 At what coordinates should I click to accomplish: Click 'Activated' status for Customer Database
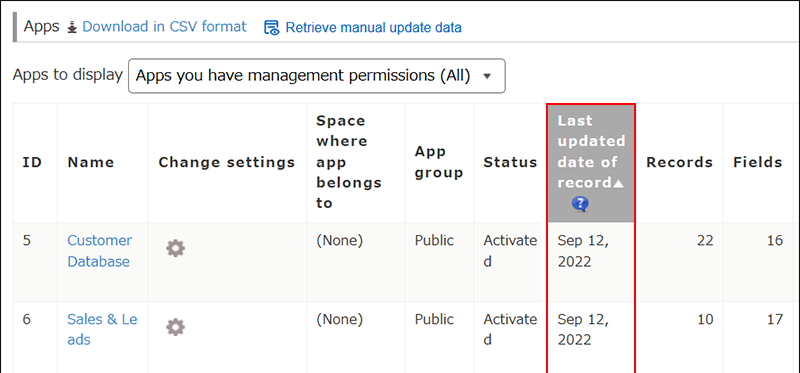510,251
